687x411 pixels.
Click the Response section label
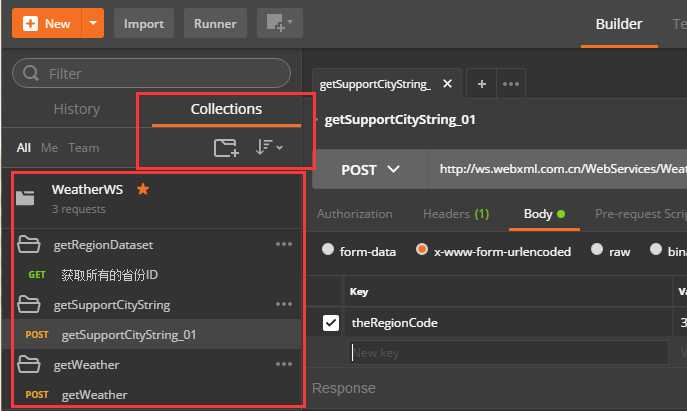click(x=344, y=388)
